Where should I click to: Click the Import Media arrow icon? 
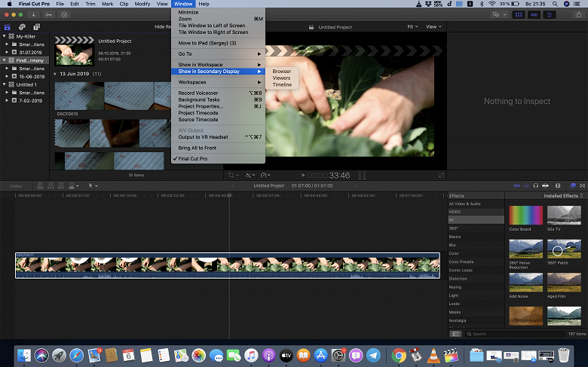pyautogui.click(x=34, y=14)
